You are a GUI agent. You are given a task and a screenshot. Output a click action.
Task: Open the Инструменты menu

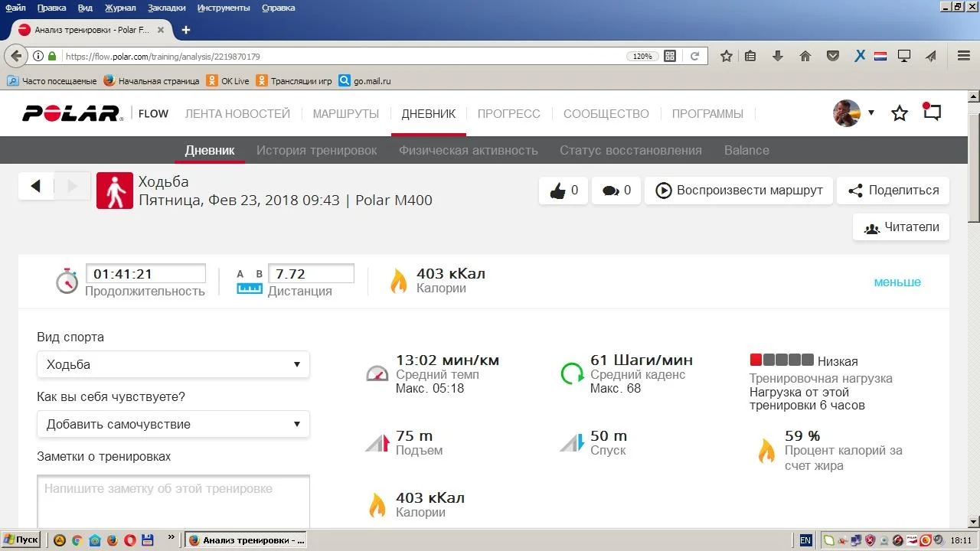[224, 8]
